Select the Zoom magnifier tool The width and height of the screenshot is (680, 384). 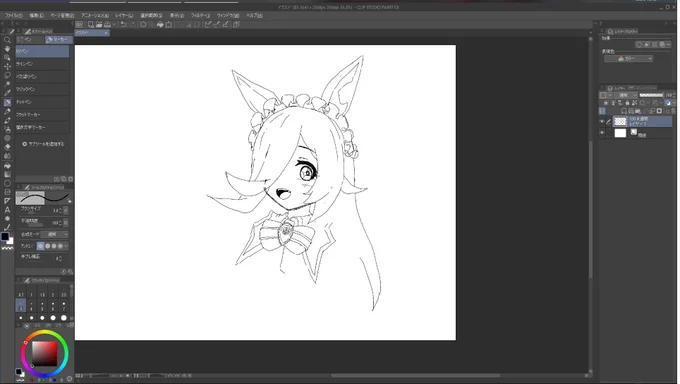7,40
